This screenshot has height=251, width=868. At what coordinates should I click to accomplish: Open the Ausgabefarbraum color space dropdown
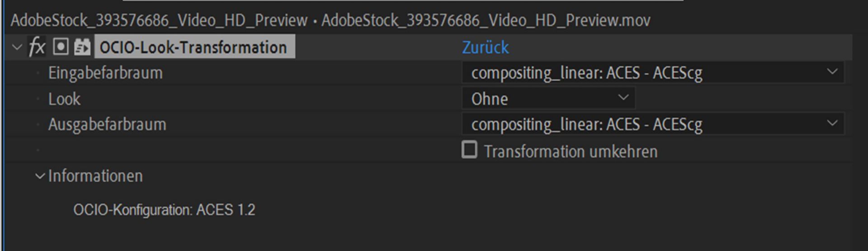[x=652, y=124]
